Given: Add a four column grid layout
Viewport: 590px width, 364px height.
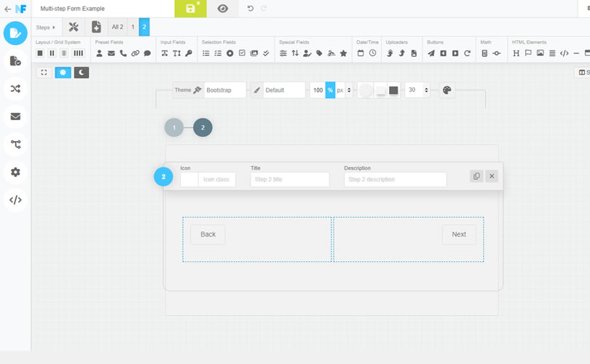Looking at the screenshot, I should 78,53.
